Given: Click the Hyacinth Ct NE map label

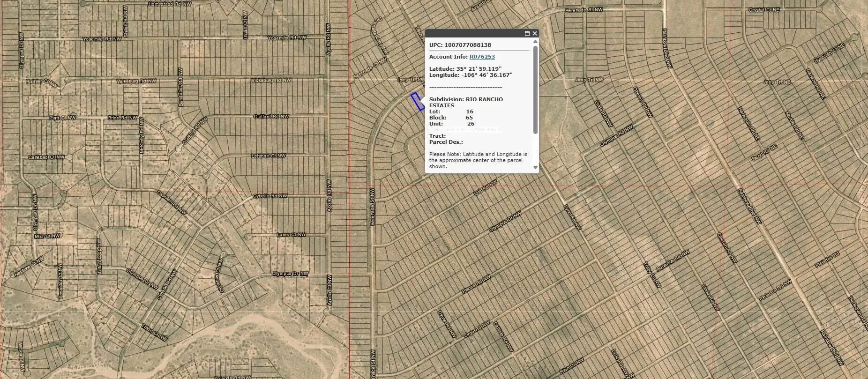Looking at the screenshot, I should click(x=830, y=53).
